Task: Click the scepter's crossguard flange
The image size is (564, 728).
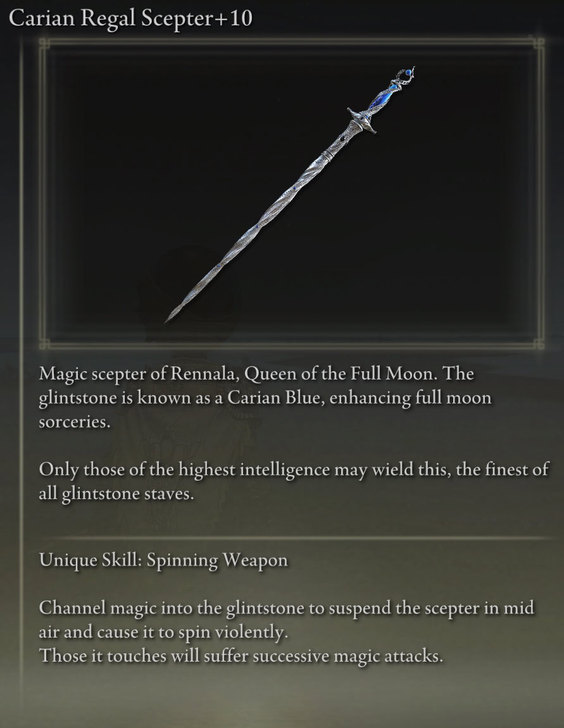Action: coord(361,121)
